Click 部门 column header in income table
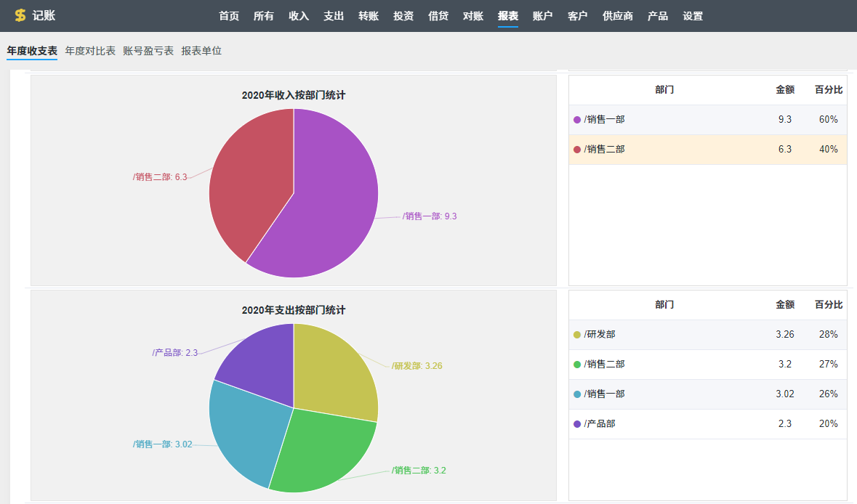 point(664,89)
